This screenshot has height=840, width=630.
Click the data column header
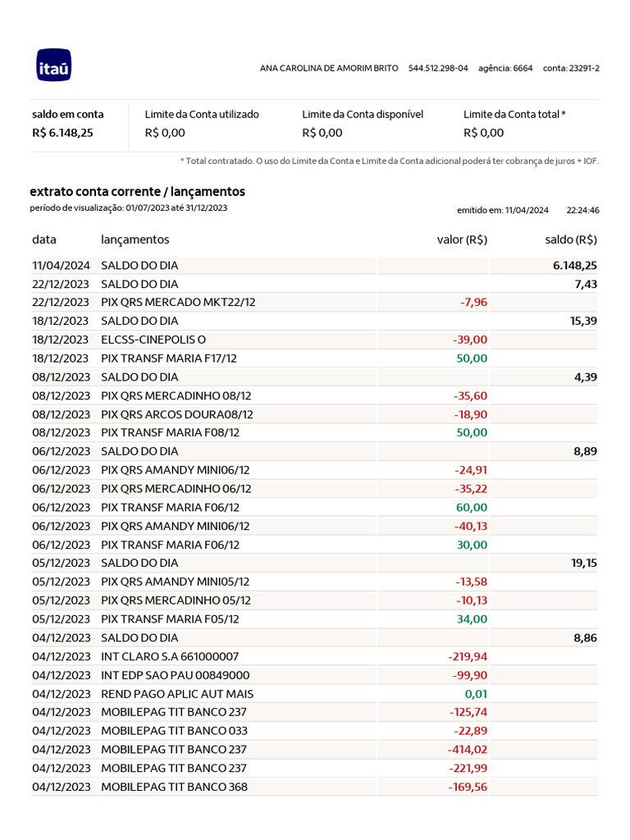(44, 240)
